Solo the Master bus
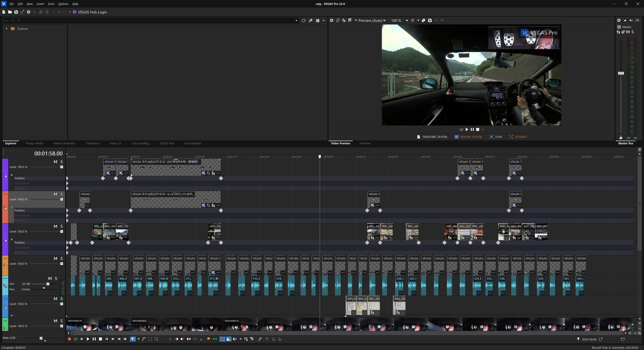 (633, 32)
